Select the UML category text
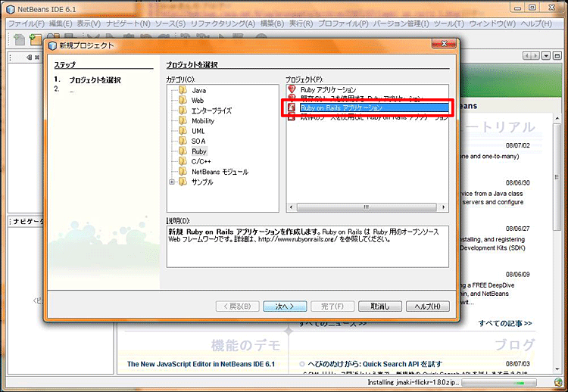The width and height of the screenshot is (568, 392). (198, 131)
